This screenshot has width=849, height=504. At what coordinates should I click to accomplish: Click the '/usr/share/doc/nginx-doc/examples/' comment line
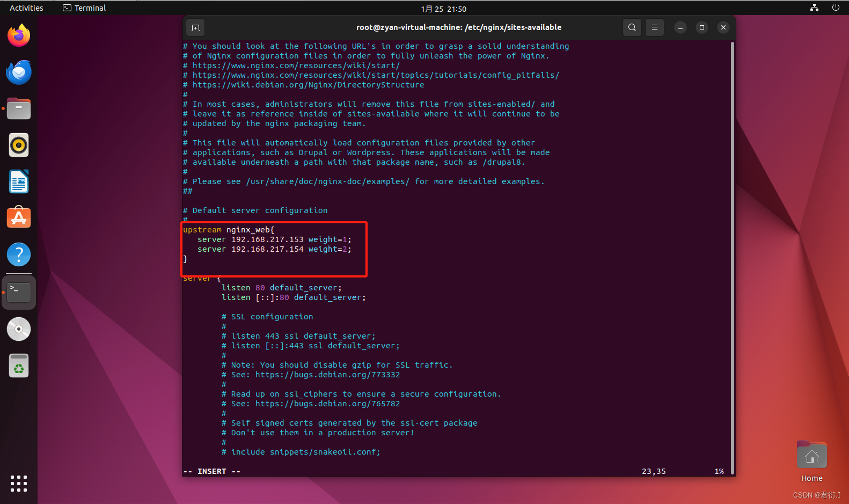point(364,181)
